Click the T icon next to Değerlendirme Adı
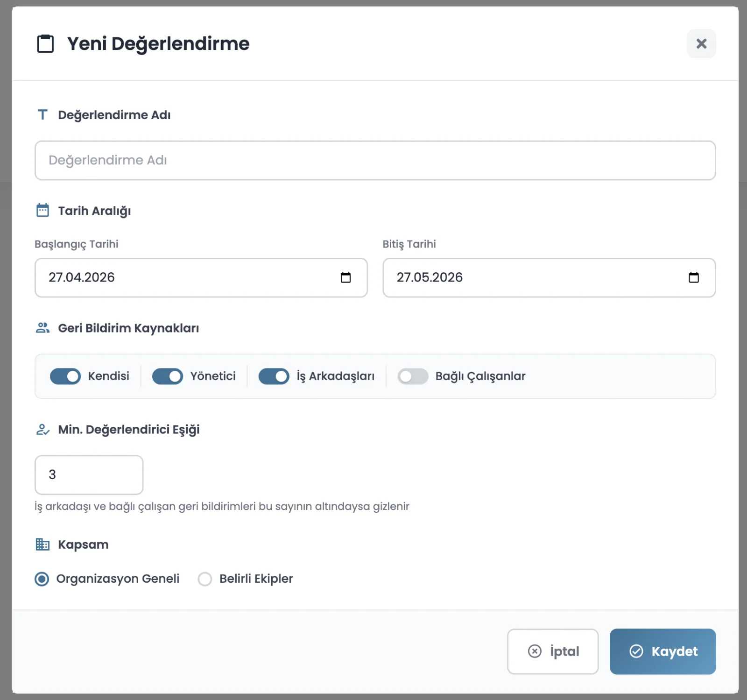 [x=42, y=114]
